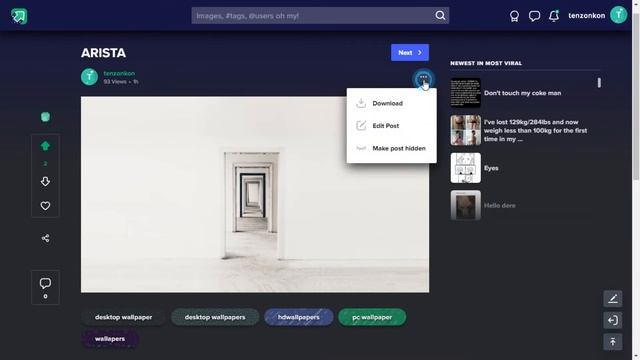
Task: Upvote the ARISTA post
Action: pyautogui.click(x=45, y=146)
